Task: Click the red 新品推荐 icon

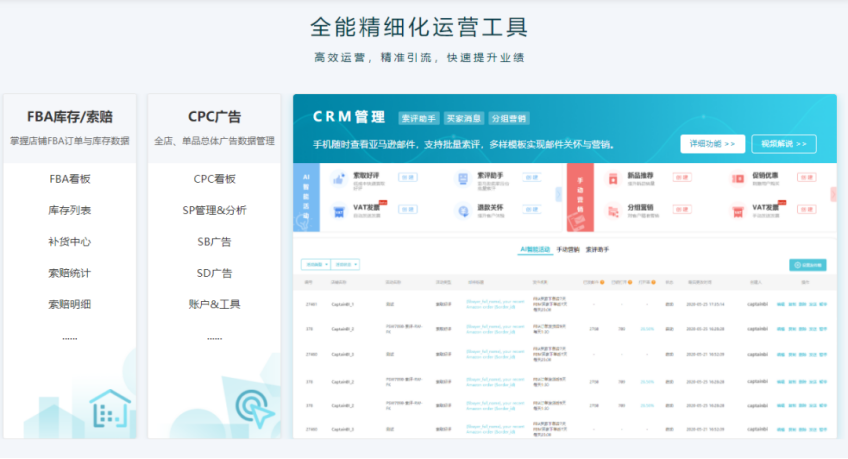Action: [x=613, y=178]
